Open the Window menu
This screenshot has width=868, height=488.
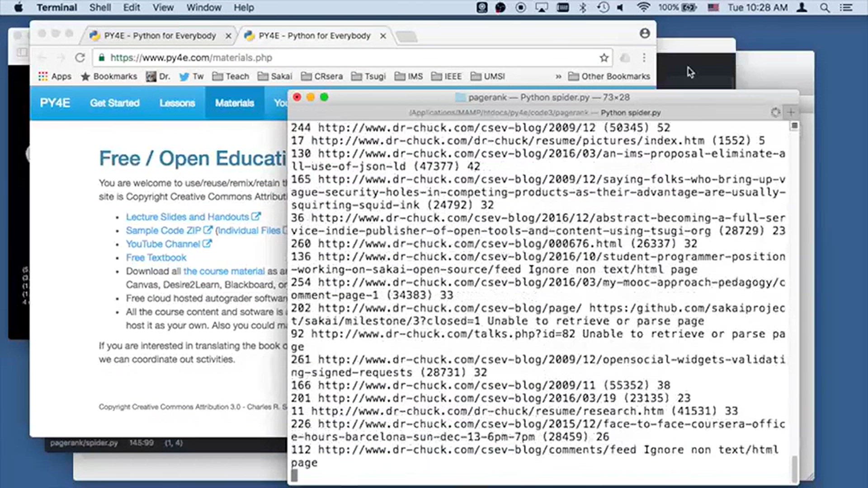[204, 7]
